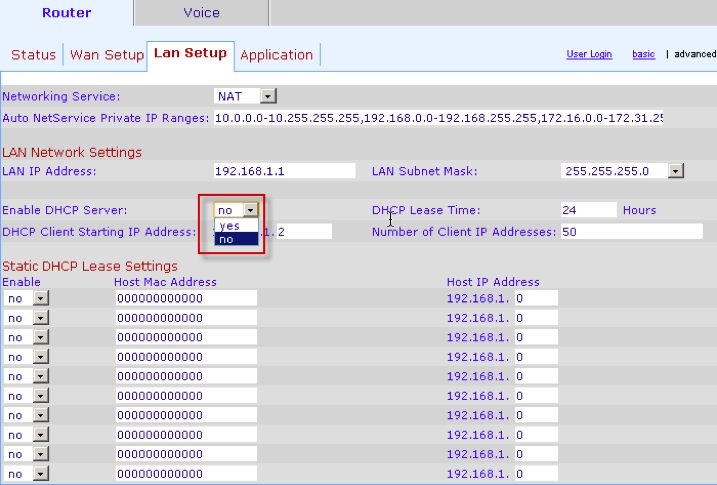Image resolution: width=717 pixels, height=485 pixels.
Task: Focus the DHCP Lease Time field
Action: 588,210
